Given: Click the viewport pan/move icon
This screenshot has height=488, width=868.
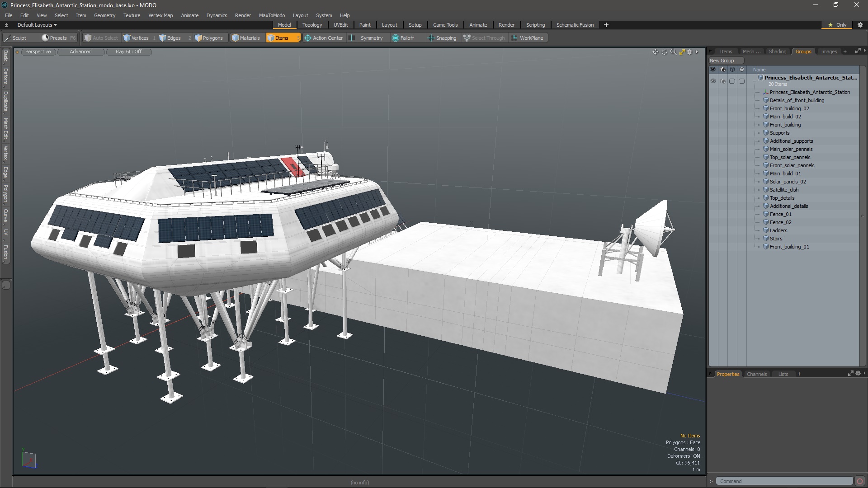Looking at the screenshot, I should 655,52.
